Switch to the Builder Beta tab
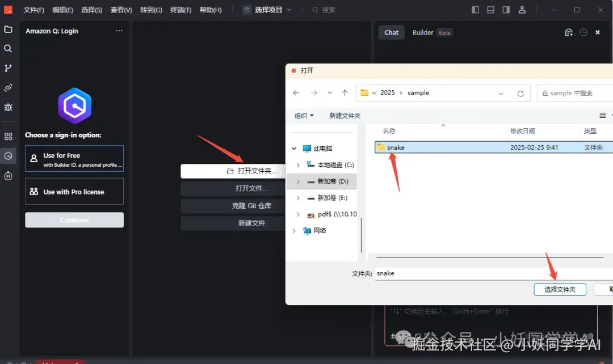 click(x=432, y=32)
